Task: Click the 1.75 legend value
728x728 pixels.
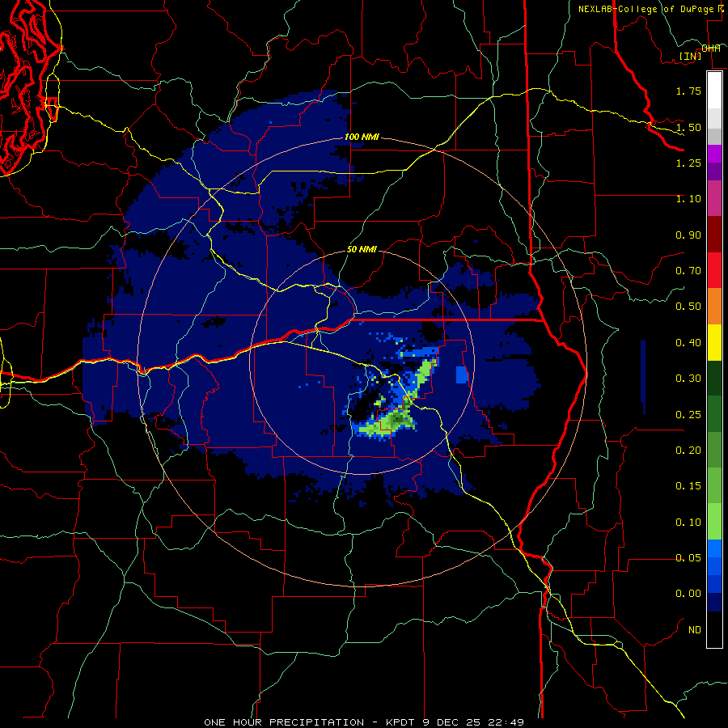Action: (x=688, y=91)
